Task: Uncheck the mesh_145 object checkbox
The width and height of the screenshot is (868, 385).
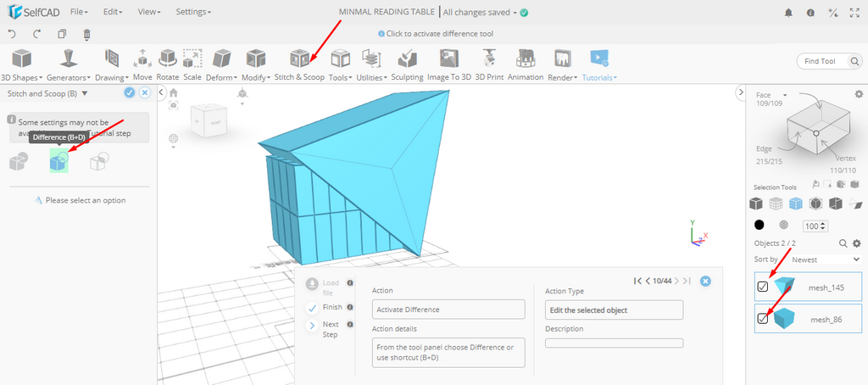Action: tap(763, 287)
